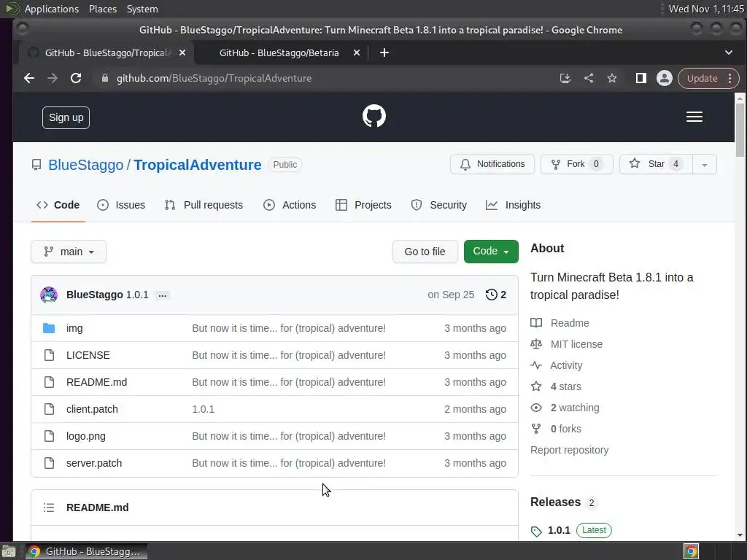Click the Sign up button
Viewport: 747px width, 560px height.
66,117
